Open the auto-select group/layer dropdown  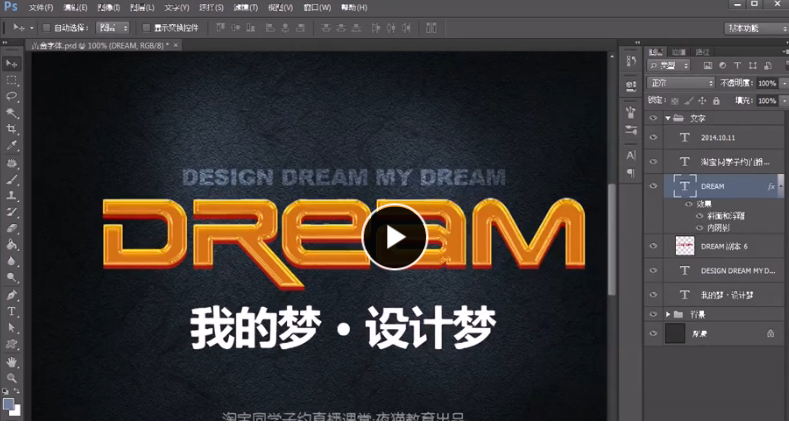[113, 28]
